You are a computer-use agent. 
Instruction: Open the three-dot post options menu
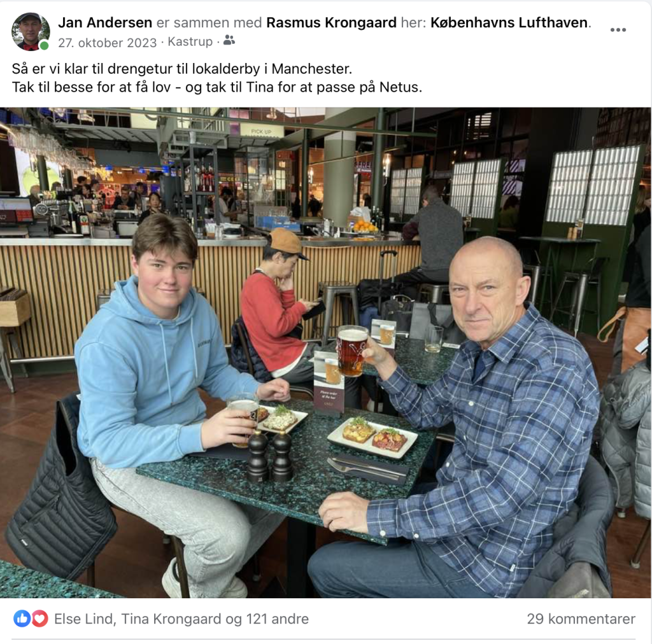pyautogui.click(x=618, y=30)
